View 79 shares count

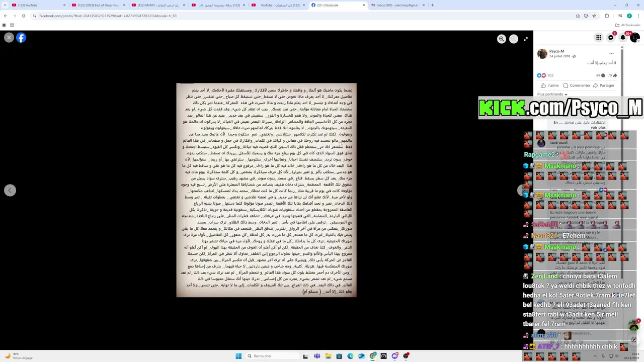[x=612, y=75]
